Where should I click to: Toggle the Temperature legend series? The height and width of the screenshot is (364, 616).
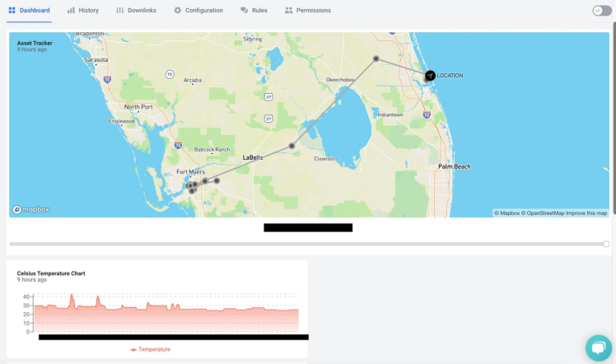pyautogui.click(x=151, y=349)
